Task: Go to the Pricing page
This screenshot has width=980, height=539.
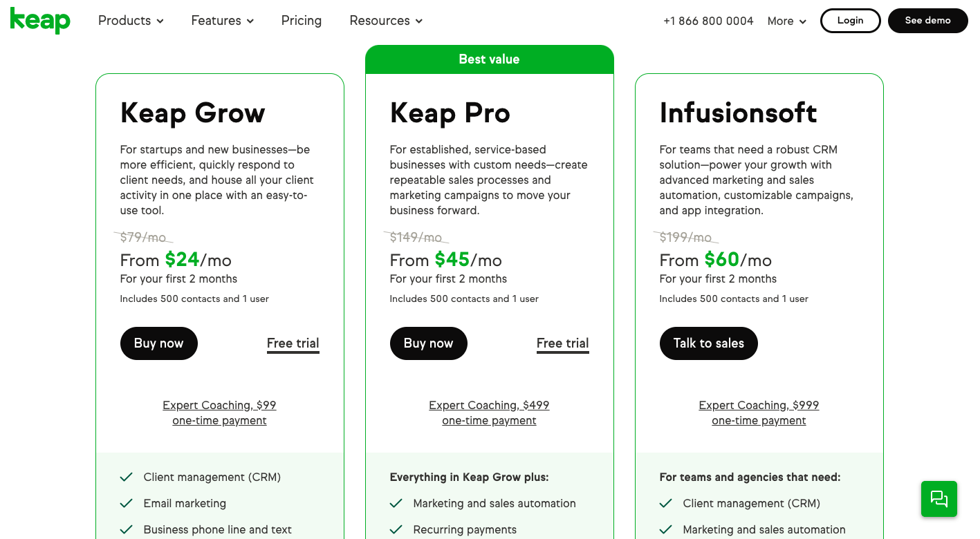Action: click(302, 21)
